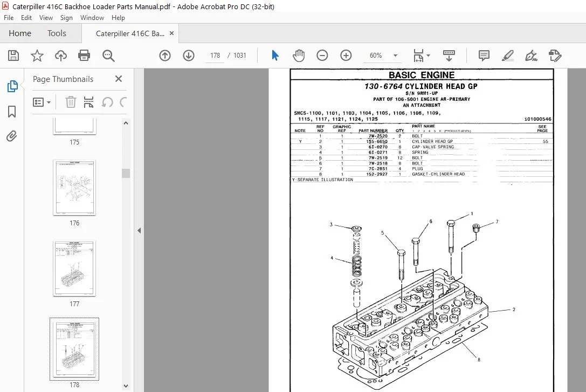The image size is (586, 392).
Task: Open the File menu
Action: click(9, 18)
